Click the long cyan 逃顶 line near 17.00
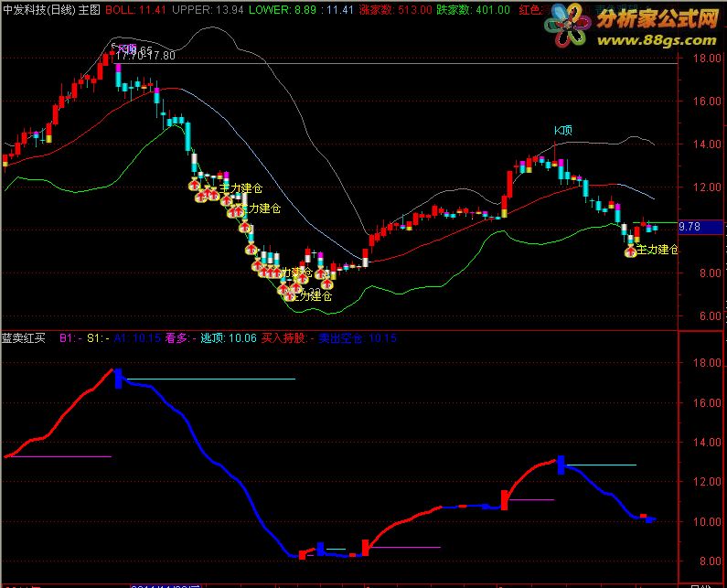The image size is (727, 588). [210, 379]
